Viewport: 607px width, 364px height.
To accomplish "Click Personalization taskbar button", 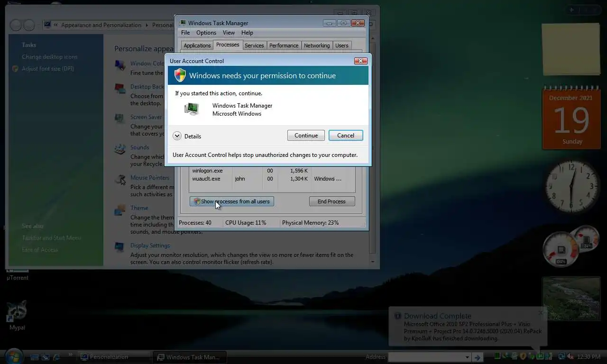I will point(113,357).
